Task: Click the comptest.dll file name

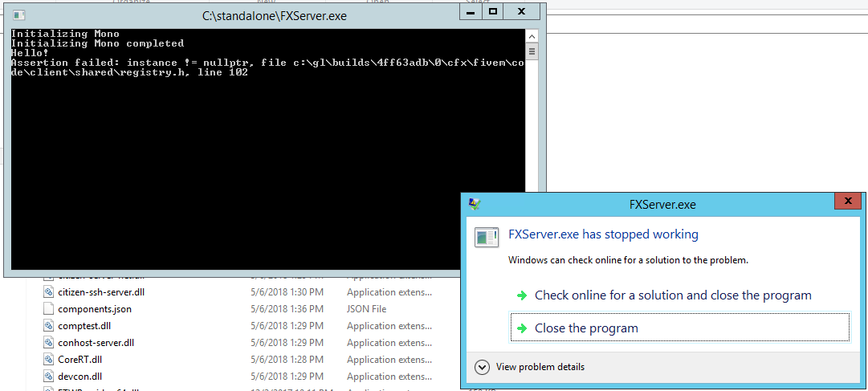Action: pos(84,326)
